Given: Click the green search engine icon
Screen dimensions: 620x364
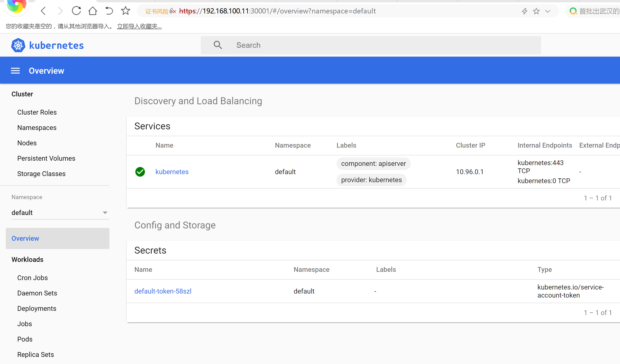Looking at the screenshot, I should click(573, 11).
